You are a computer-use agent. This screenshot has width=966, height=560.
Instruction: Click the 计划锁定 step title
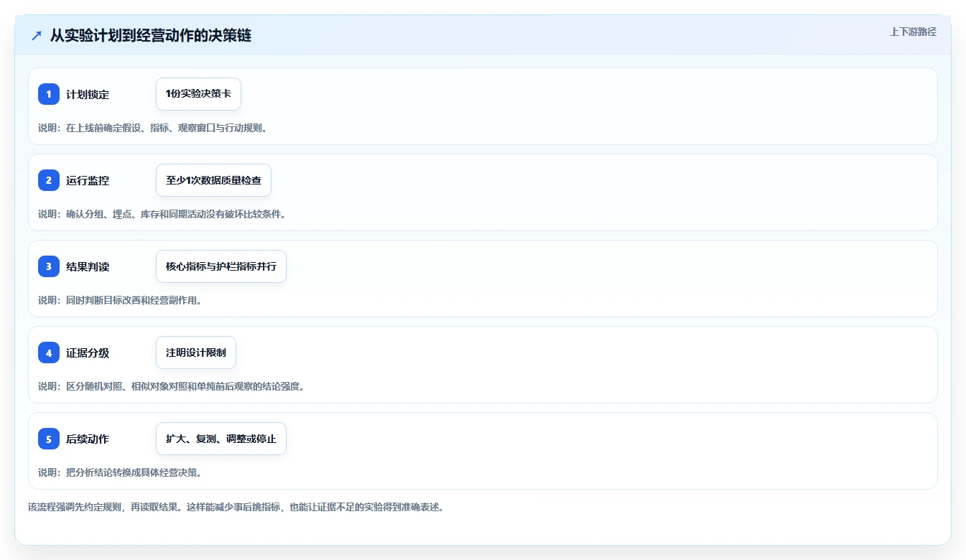coord(88,94)
